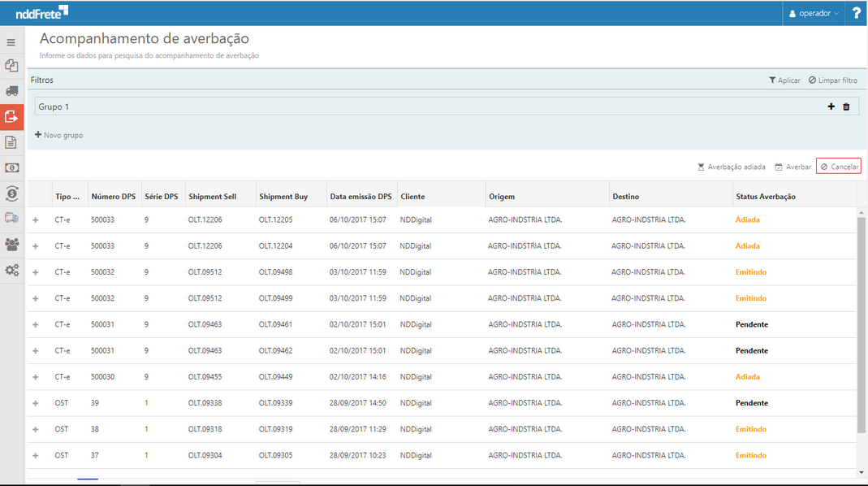Expand the first CT-e 500033 row
This screenshot has width=868, height=486.
pyautogui.click(x=35, y=220)
